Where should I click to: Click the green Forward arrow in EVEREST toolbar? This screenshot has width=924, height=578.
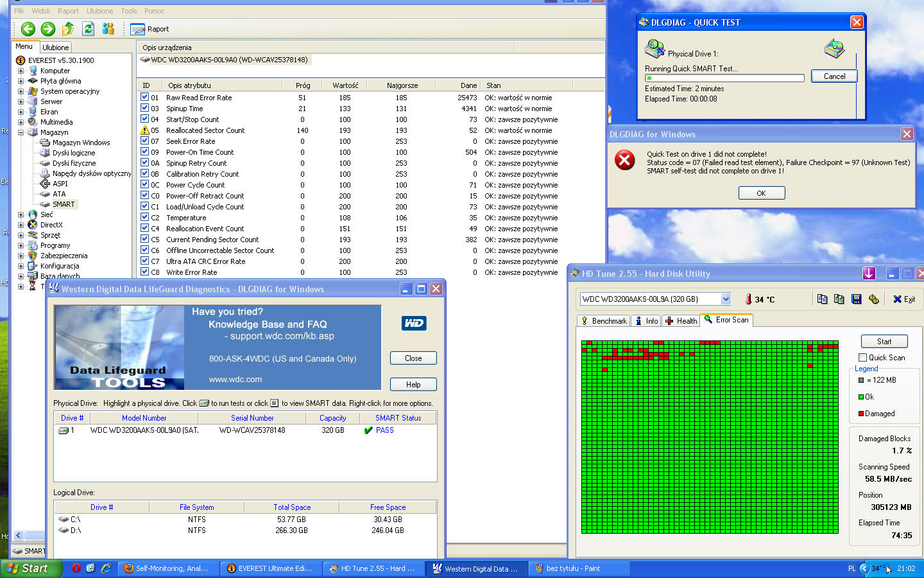pos(48,29)
